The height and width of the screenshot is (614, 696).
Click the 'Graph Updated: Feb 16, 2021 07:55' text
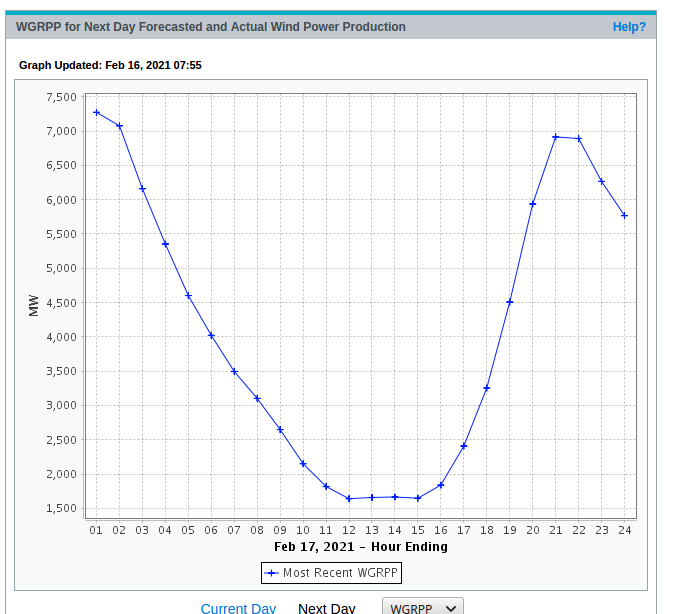110,65
